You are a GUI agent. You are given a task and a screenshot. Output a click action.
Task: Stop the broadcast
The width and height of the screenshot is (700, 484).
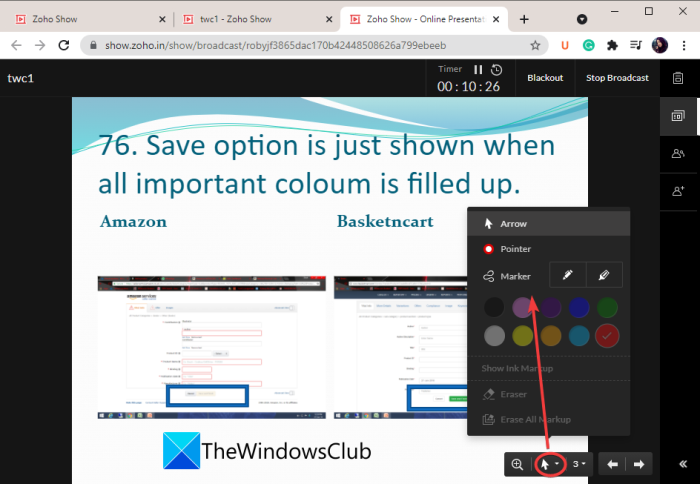617,78
